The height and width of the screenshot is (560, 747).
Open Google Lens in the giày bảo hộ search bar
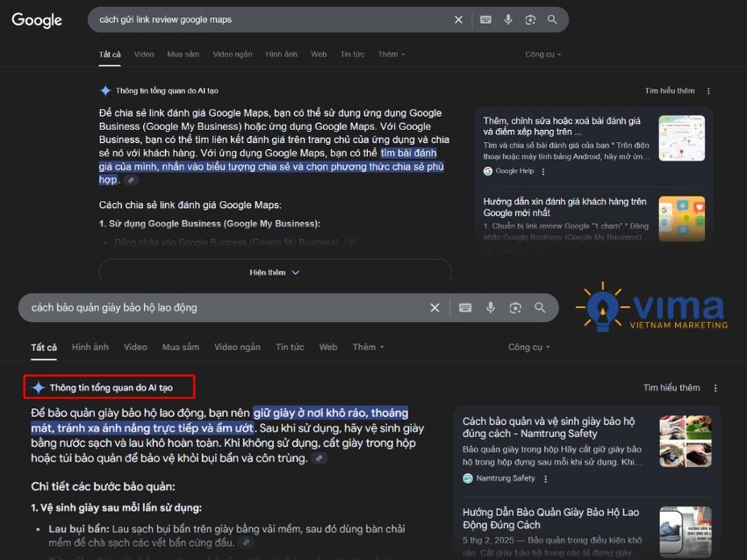(515, 307)
